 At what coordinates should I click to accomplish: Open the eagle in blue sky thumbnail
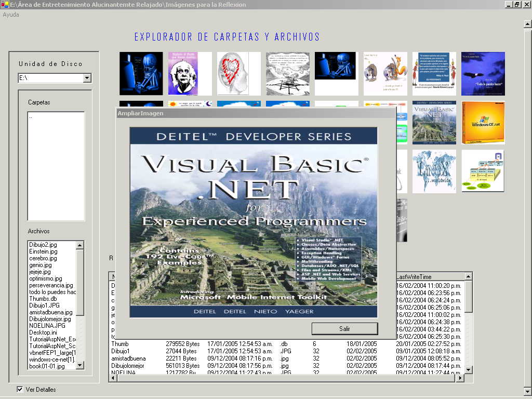(x=483, y=74)
